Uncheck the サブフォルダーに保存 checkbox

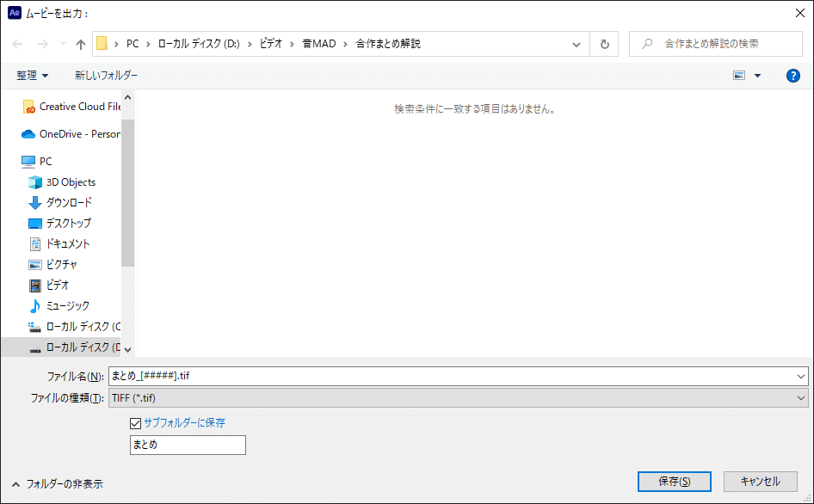[x=135, y=423]
